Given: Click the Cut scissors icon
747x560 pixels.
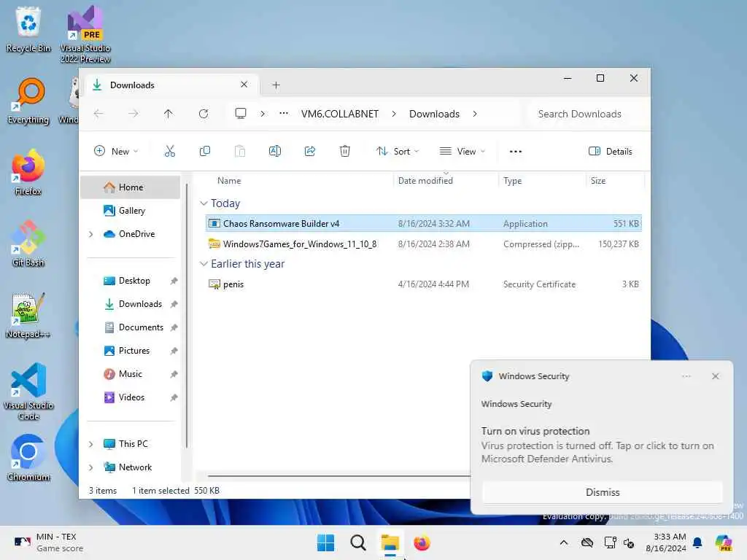Looking at the screenshot, I should [x=169, y=152].
